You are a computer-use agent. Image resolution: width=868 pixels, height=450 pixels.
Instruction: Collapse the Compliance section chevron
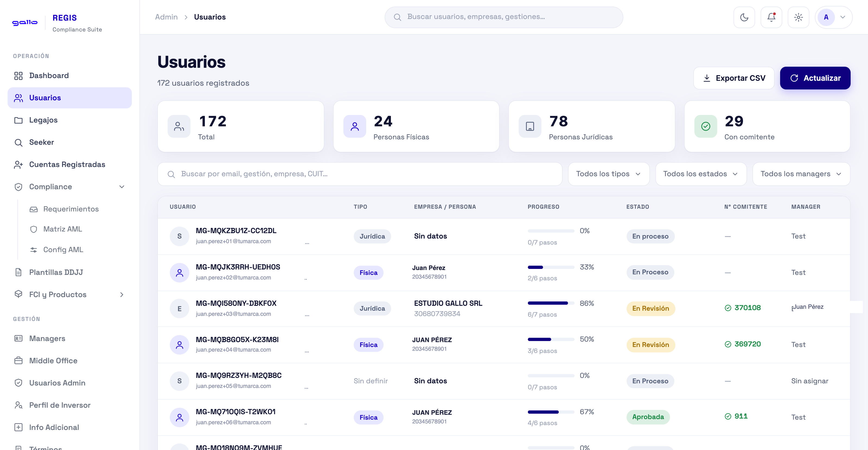pos(122,187)
